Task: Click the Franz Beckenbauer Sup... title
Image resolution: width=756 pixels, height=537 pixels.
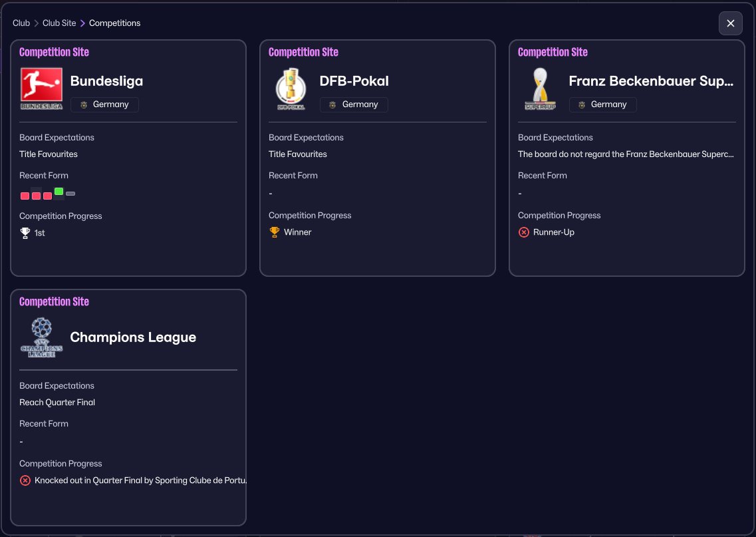Action: (x=651, y=81)
